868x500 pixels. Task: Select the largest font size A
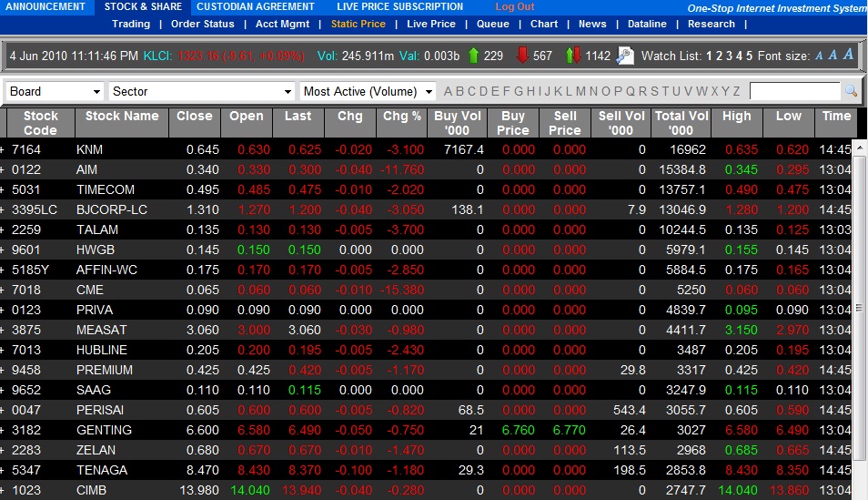coord(848,55)
